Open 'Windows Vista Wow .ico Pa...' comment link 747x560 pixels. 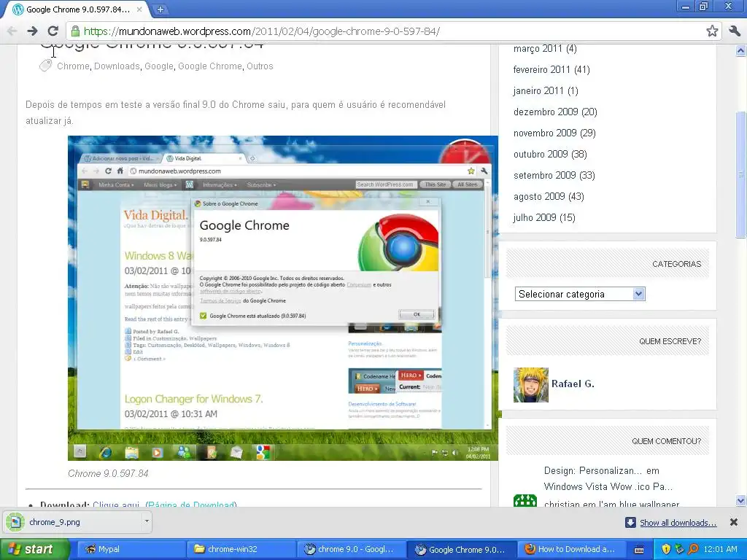[x=608, y=486]
